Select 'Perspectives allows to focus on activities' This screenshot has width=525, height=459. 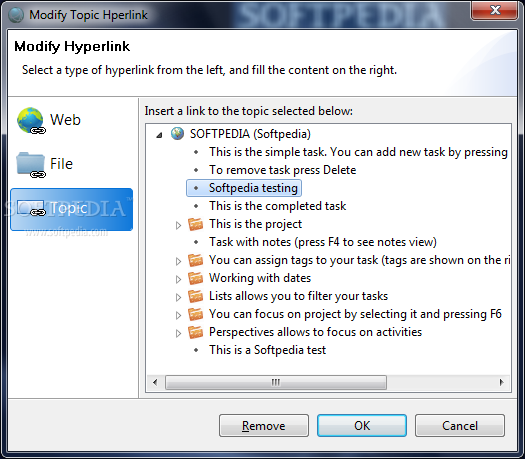[315, 332]
